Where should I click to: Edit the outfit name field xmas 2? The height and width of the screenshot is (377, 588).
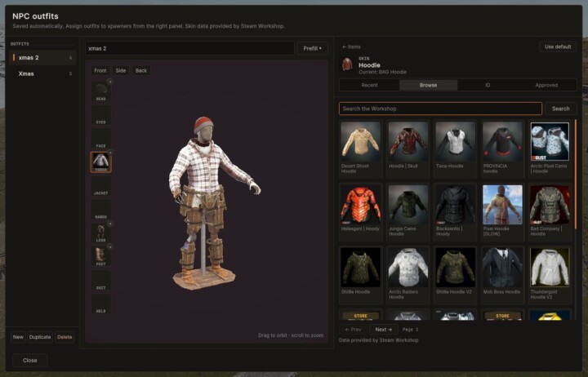[189, 48]
